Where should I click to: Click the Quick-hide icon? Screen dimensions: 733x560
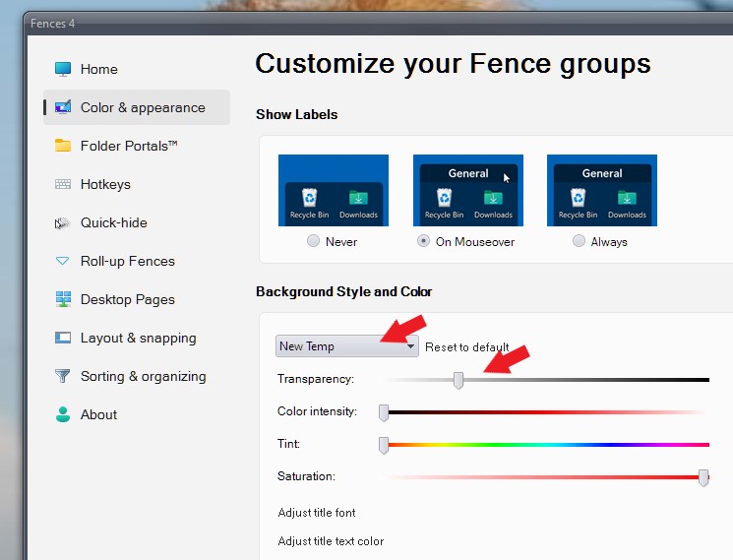62,223
